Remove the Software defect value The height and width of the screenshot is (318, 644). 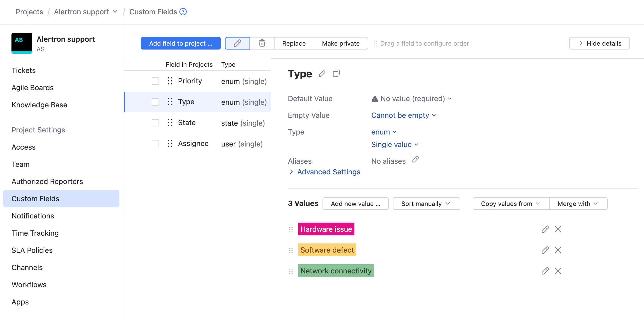pos(558,250)
